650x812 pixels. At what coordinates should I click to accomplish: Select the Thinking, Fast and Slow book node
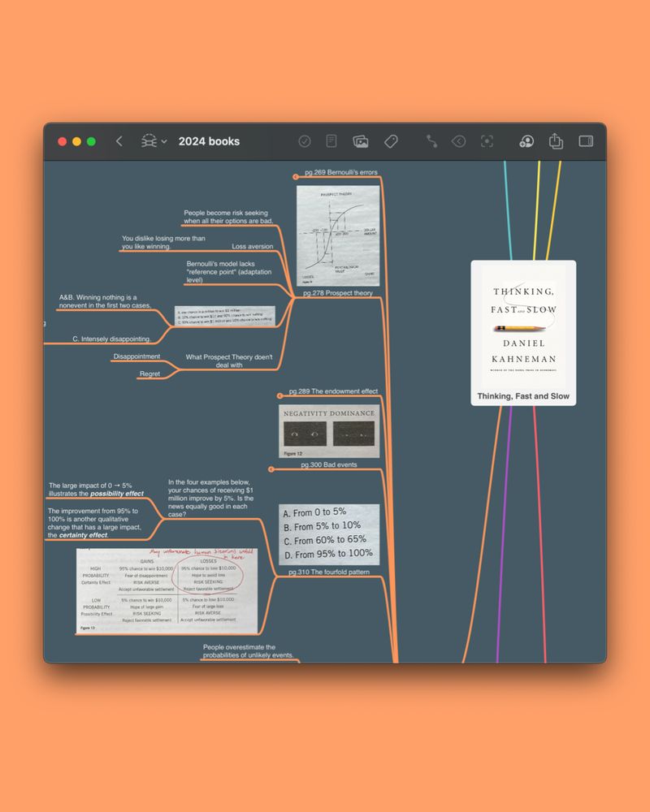tap(523, 333)
